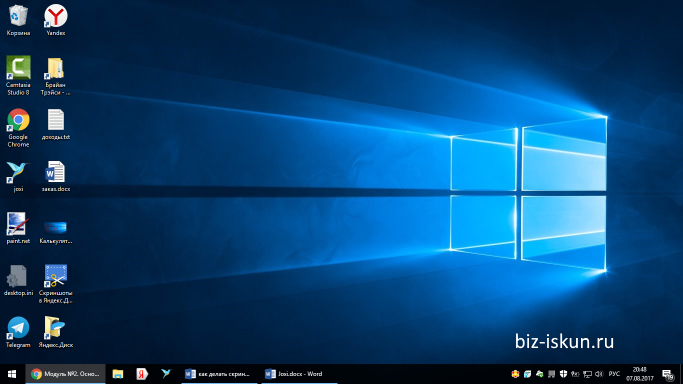This screenshot has height=384, width=683.
Task: Click the tray icon with green checkmark
Action: tap(540, 374)
